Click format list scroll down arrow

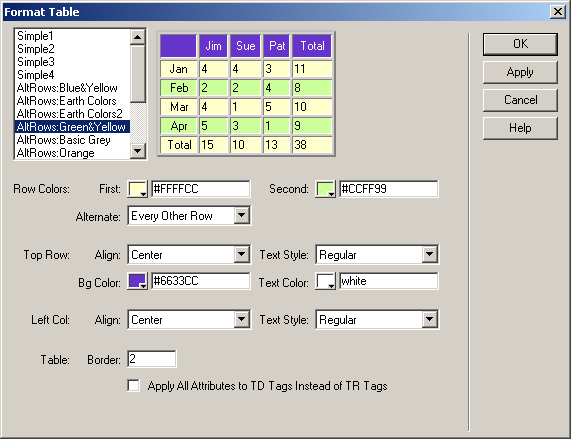click(138, 151)
